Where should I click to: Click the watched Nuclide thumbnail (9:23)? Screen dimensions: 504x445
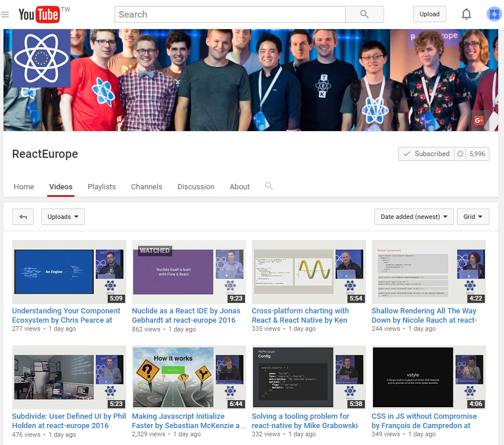click(x=189, y=272)
